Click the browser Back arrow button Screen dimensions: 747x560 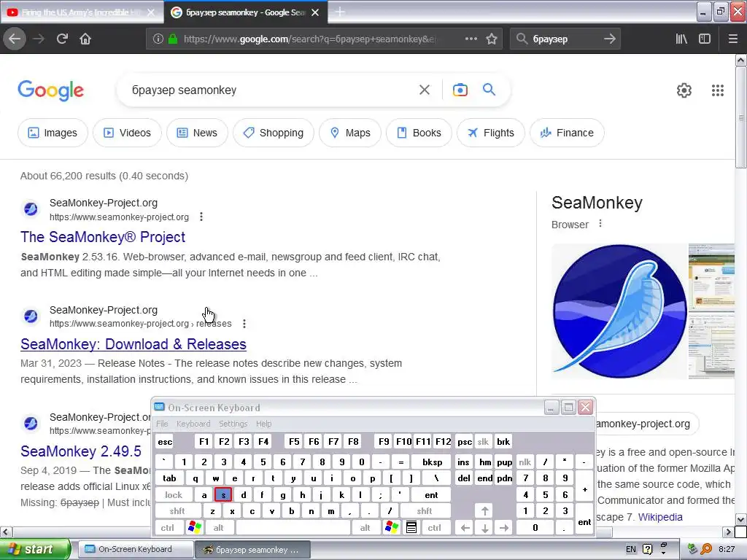coord(15,39)
